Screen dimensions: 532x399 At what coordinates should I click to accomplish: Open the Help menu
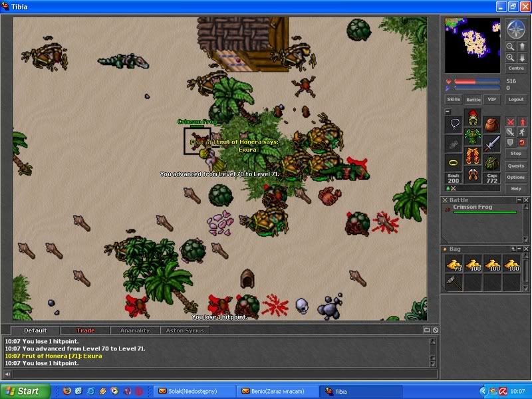(x=516, y=189)
